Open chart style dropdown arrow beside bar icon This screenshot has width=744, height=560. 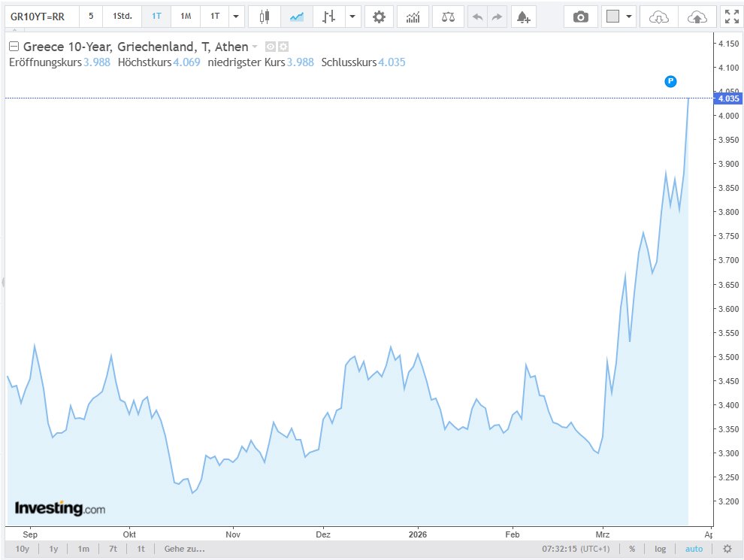coord(352,17)
